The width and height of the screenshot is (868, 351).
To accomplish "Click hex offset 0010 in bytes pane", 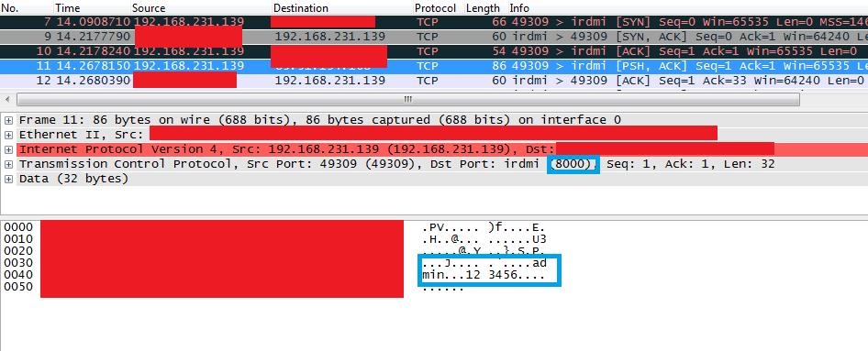I will (19, 239).
